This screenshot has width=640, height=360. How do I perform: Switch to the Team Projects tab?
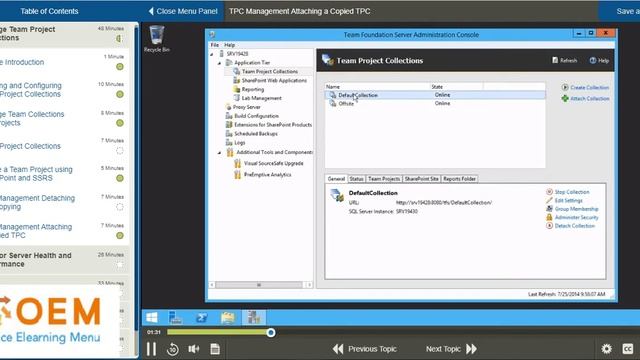click(x=384, y=179)
